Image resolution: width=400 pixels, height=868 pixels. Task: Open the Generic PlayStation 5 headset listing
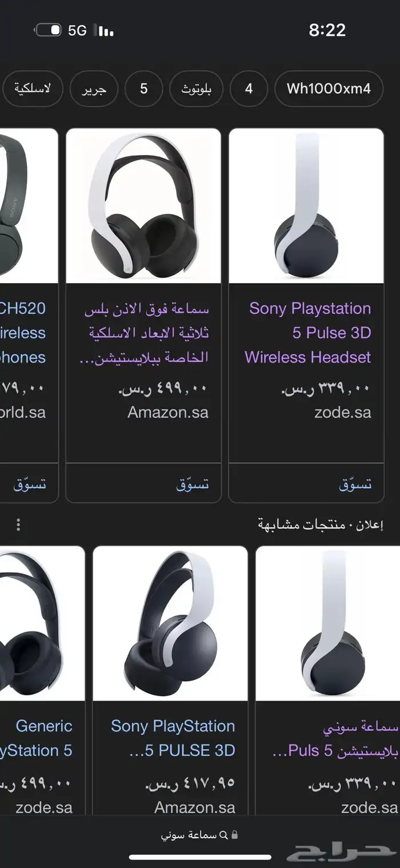[37, 738]
